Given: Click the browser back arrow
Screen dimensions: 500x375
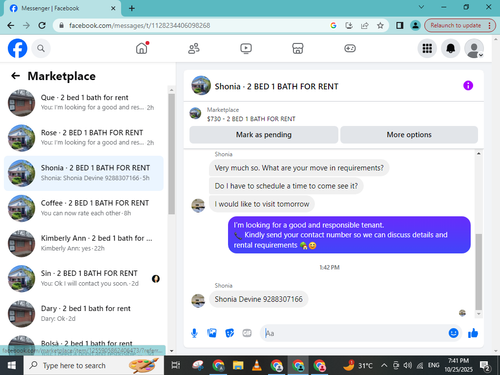Looking at the screenshot, I should click(11, 26).
